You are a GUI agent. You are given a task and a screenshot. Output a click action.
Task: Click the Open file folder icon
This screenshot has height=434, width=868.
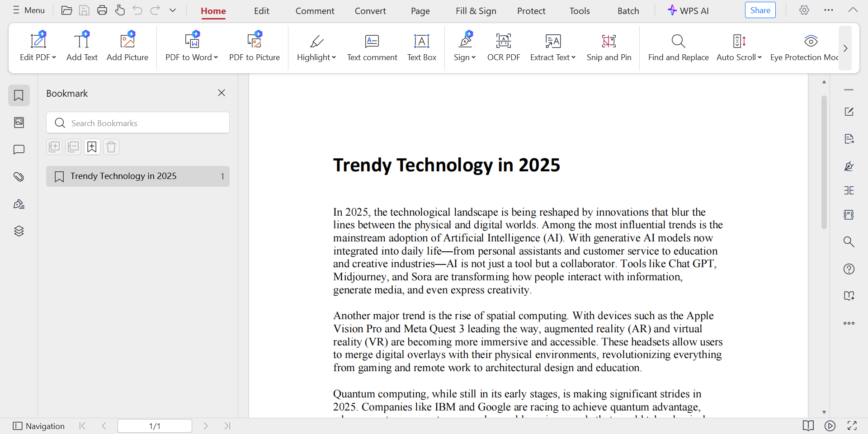[66, 10]
